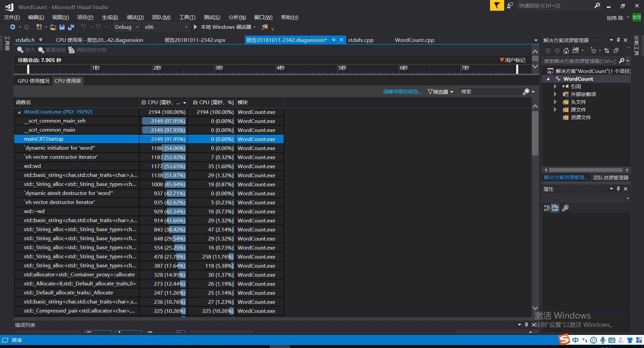Click the Alphabetical sort icon in Properties
Image resolution: width=644 pixels, height=348 pixels.
(x=555, y=208)
